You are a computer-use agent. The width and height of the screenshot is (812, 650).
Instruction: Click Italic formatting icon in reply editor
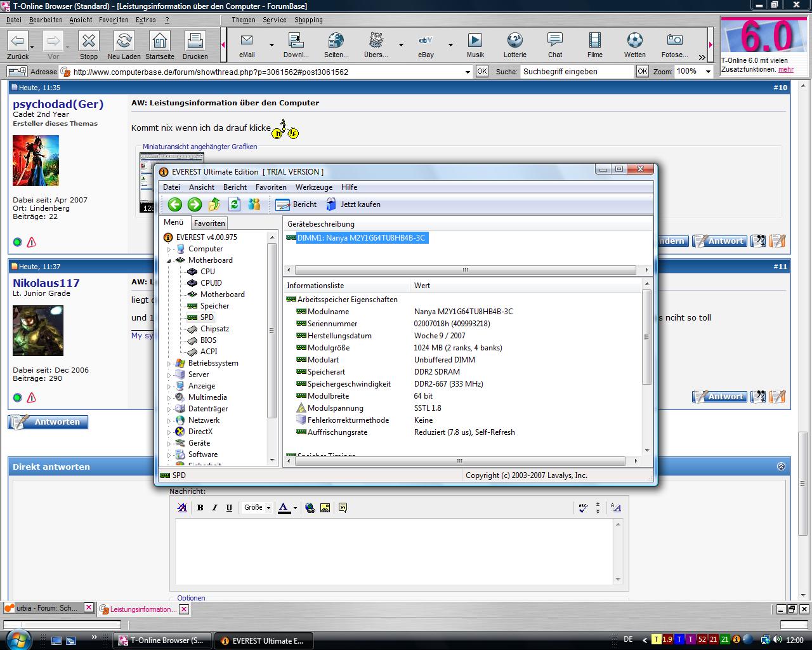pos(214,508)
